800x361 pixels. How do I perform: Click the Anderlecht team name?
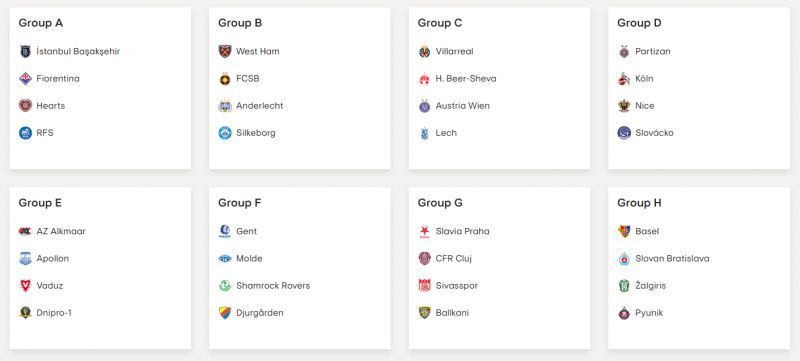pos(260,106)
